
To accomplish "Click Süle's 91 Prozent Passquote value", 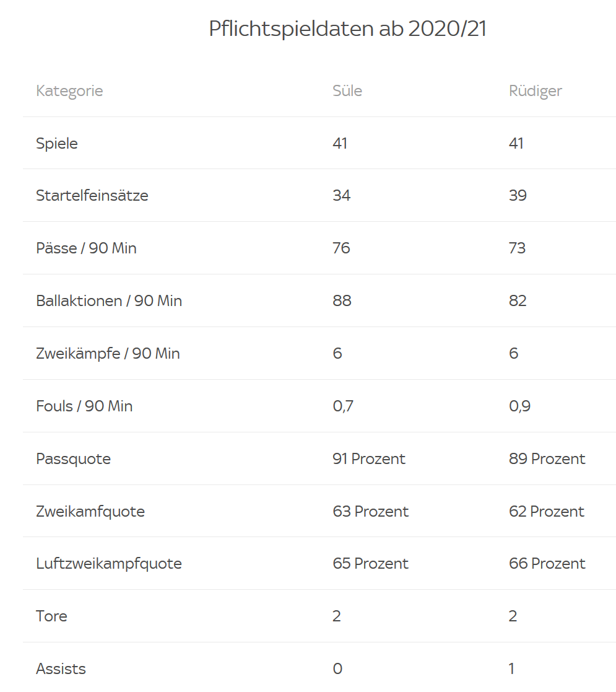I will click(368, 459).
